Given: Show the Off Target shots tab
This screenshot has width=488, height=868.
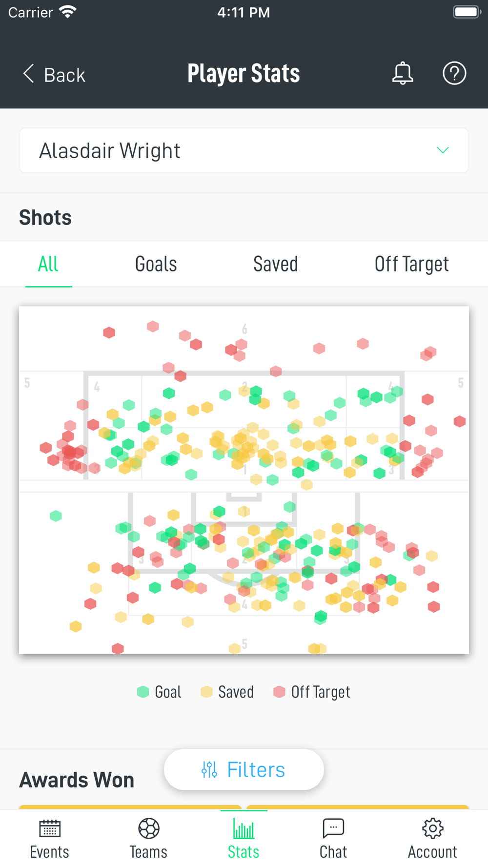Looking at the screenshot, I should (x=411, y=264).
